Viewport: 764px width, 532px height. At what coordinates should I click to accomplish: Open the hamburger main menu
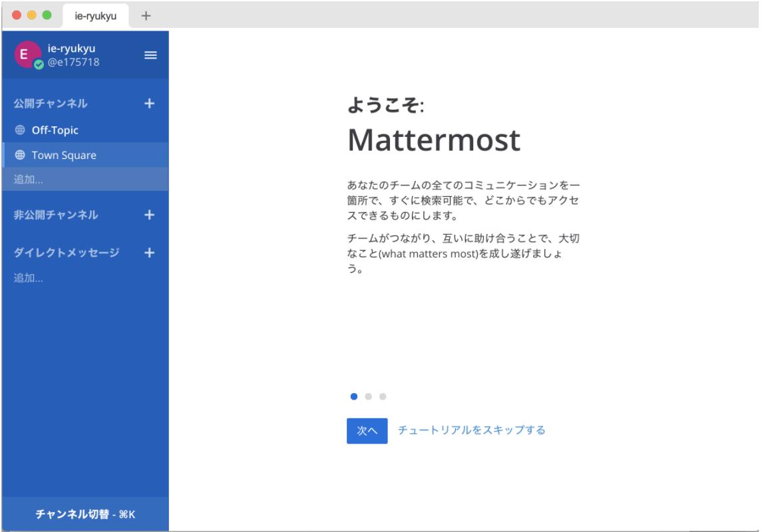coord(150,56)
